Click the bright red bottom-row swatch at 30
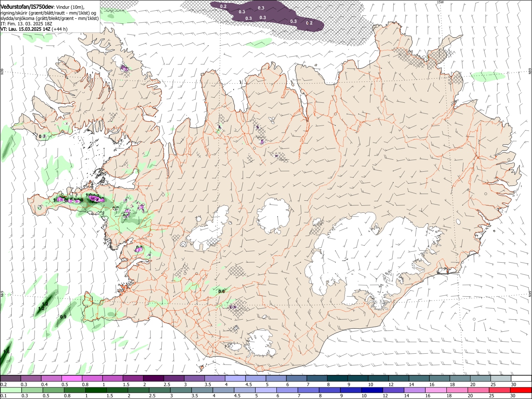This screenshot has width=532, height=399. [521, 390]
